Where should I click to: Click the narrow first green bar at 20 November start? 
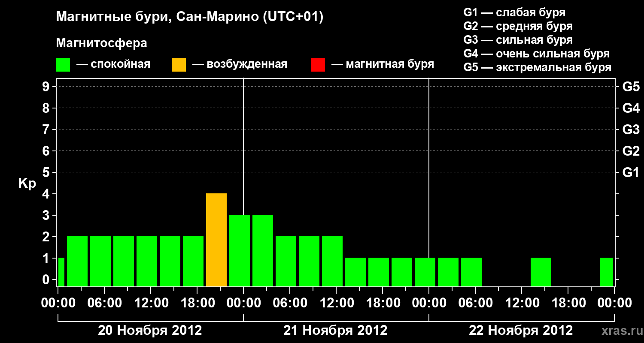point(61,272)
